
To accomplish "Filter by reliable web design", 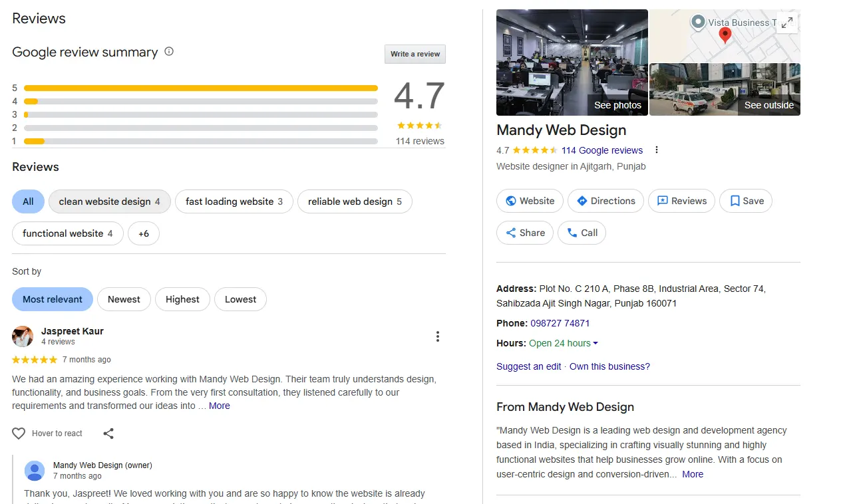I will 355,201.
